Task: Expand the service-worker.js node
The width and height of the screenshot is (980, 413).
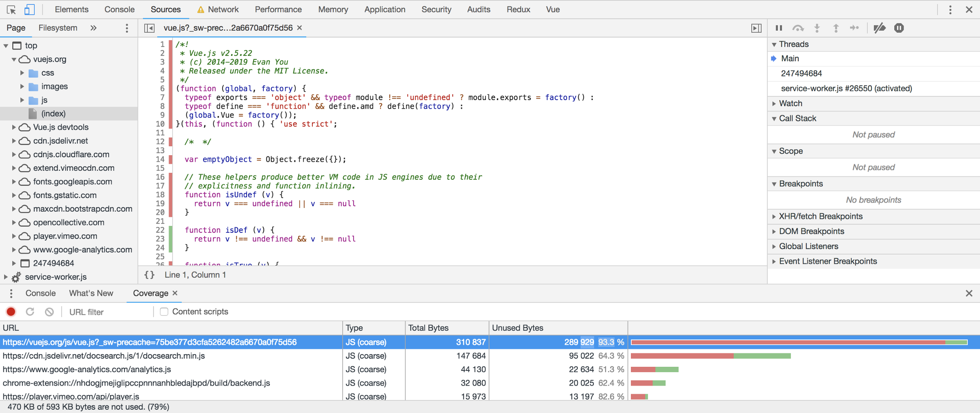Action: (6, 277)
